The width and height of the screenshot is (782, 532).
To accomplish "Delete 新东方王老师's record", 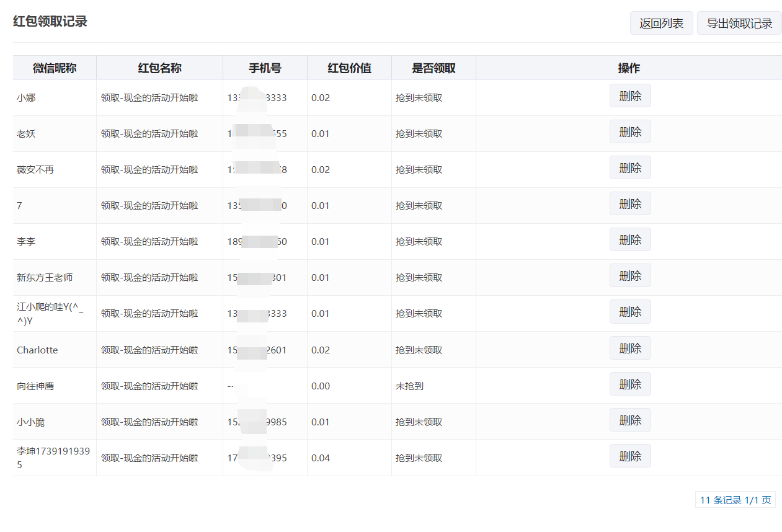I will 630,276.
